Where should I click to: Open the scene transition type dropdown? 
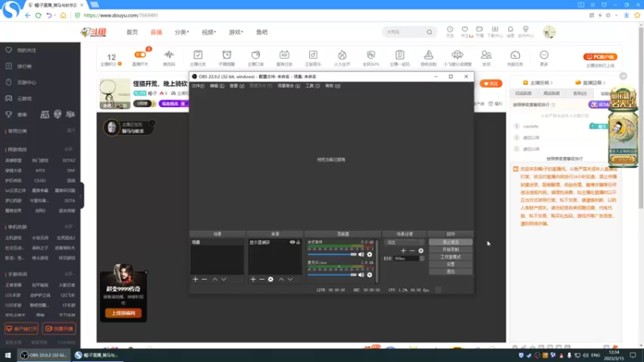[404, 243]
